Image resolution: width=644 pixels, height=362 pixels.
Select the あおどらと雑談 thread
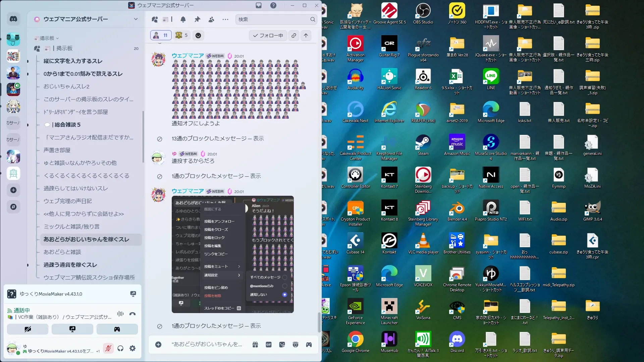pos(62,252)
